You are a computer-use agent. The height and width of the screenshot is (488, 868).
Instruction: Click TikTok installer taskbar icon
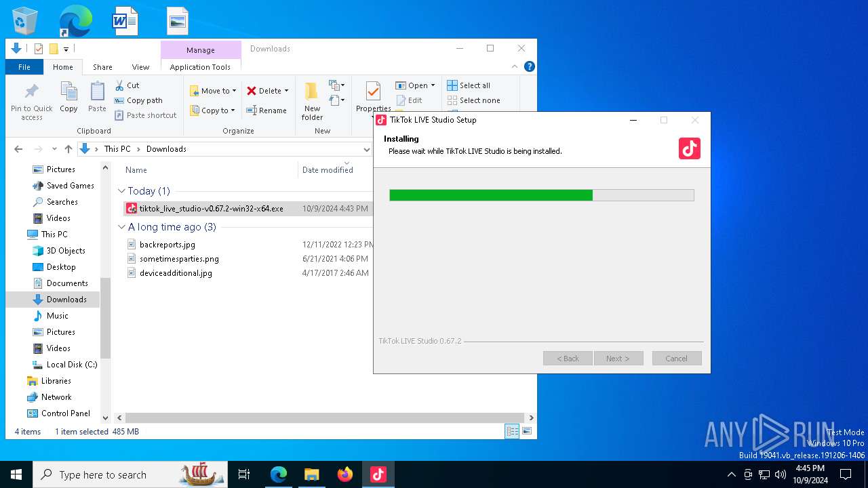pos(378,474)
